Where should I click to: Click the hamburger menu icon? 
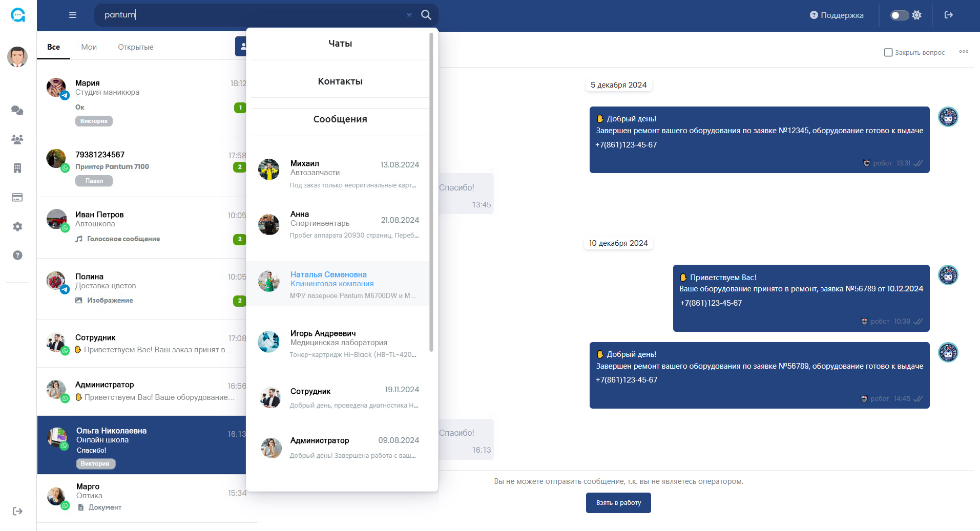tap(73, 15)
